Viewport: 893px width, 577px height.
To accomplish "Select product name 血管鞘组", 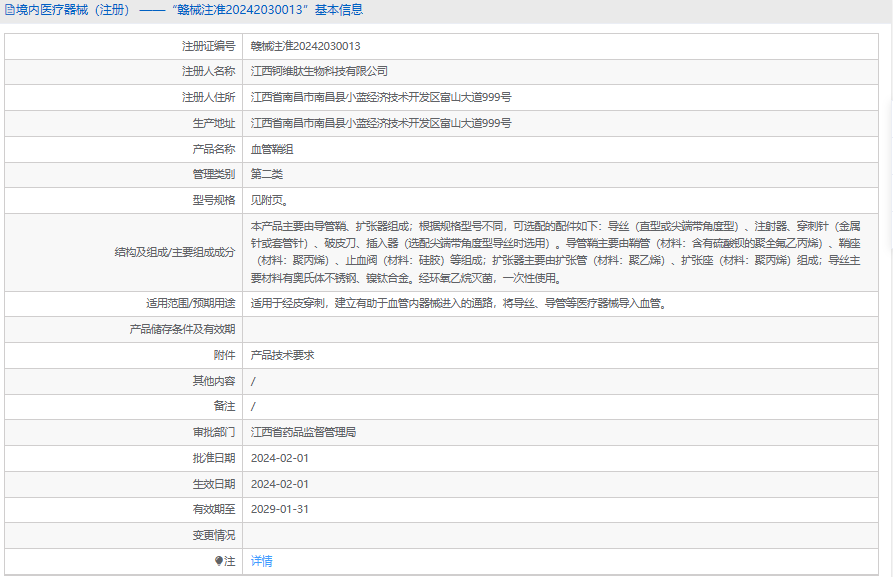I will click(272, 149).
